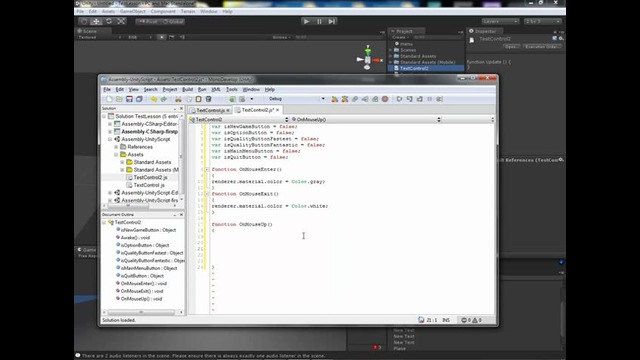
Task: Open the Unity layout dropdown
Action: (x=543, y=21)
